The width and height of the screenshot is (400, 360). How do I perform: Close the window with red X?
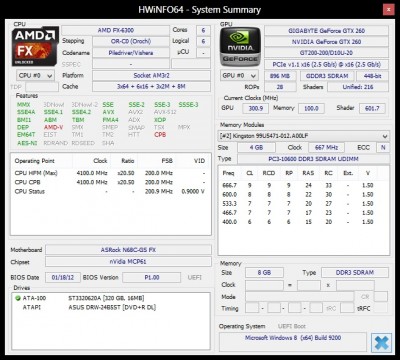[388, 10]
